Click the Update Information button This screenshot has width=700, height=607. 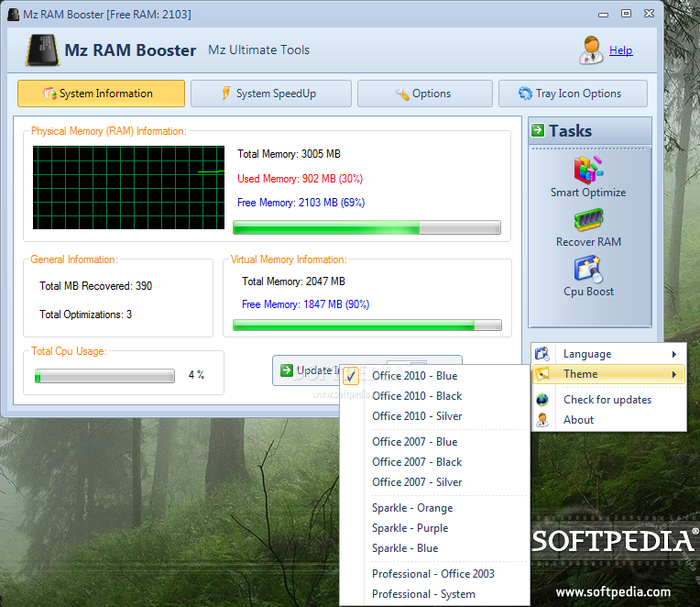(x=367, y=370)
